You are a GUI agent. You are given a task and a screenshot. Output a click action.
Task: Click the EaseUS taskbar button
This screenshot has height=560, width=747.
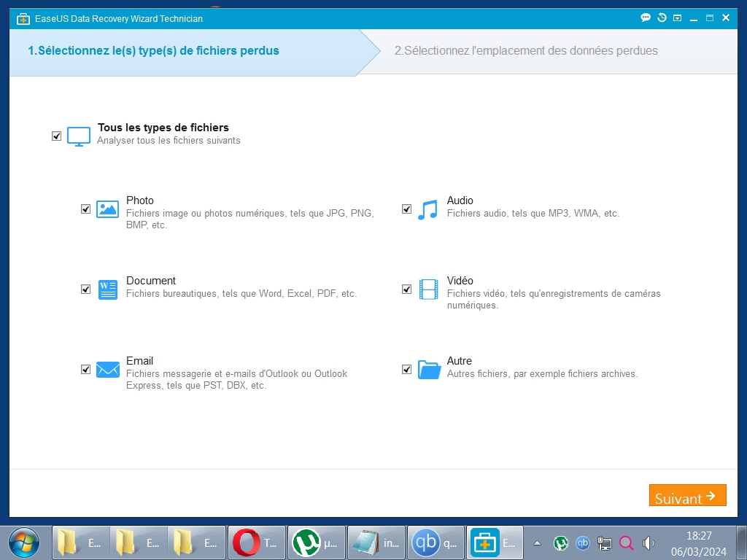pyautogui.click(x=495, y=542)
